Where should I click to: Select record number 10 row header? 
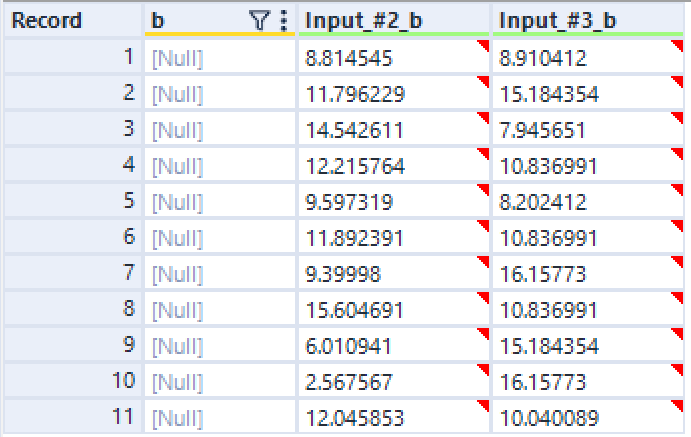[73, 381]
